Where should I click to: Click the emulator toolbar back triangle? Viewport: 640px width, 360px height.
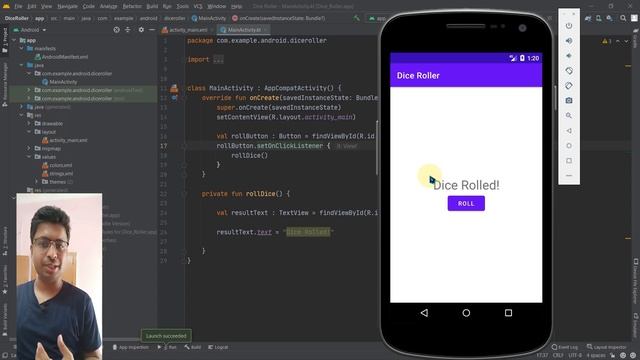569,131
